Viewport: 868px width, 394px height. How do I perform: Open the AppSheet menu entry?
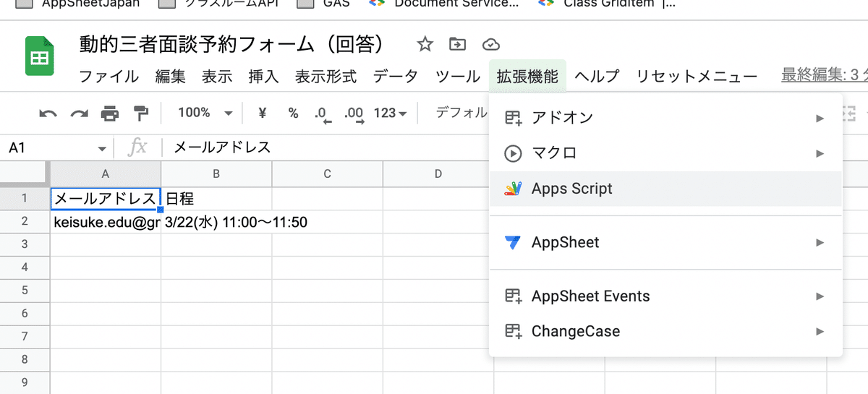(665, 242)
